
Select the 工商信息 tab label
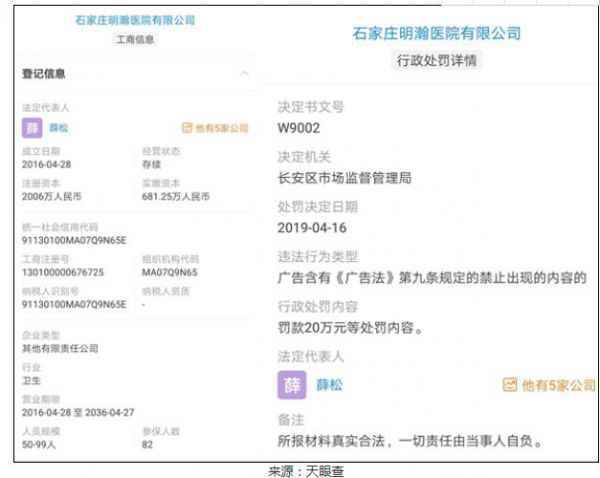[135, 39]
